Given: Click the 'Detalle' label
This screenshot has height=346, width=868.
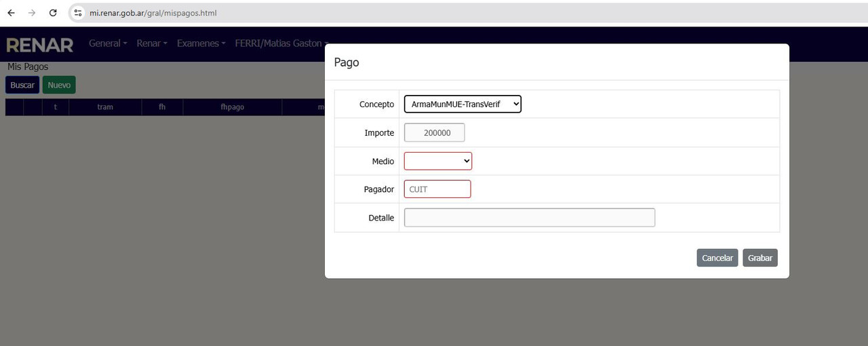Looking at the screenshot, I should (x=381, y=218).
